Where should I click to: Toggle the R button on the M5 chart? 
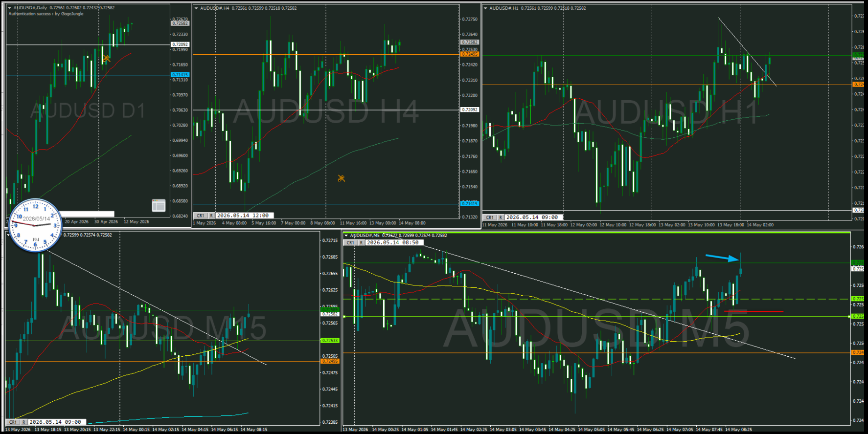tap(361, 243)
